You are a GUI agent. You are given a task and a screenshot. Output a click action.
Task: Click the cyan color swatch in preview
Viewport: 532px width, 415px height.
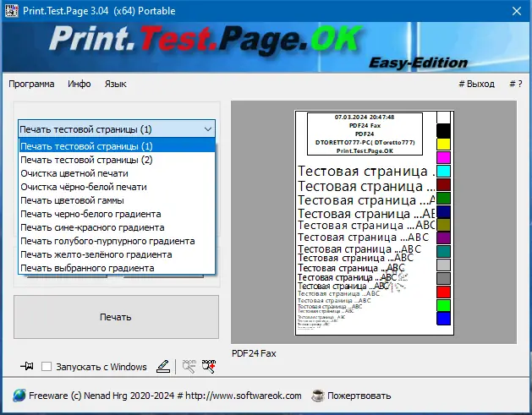[x=443, y=171]
